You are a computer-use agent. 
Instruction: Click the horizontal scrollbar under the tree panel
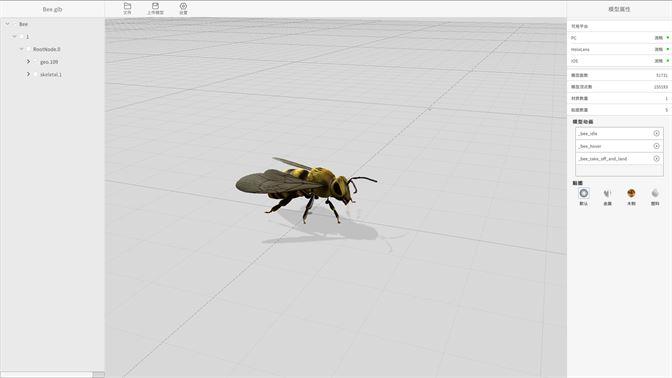tap(52, 375)
